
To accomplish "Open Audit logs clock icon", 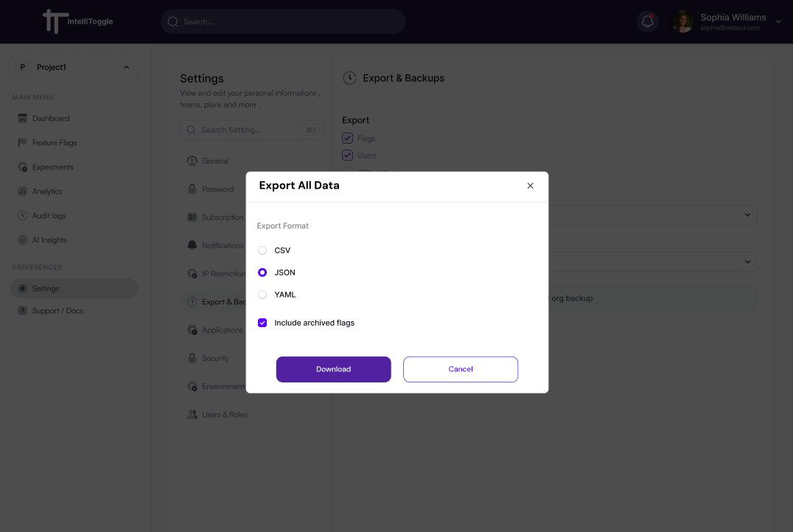I will (22, 216).
